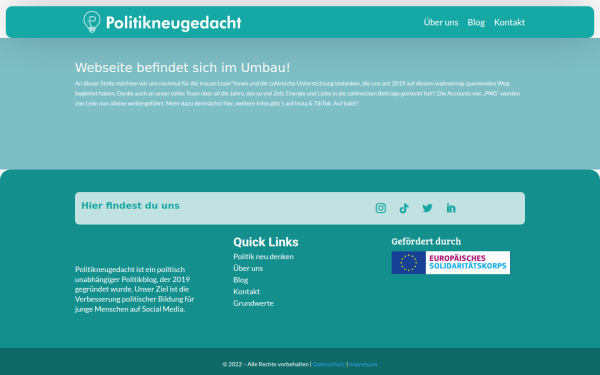600x375 pixels.
Task: Click the Webseite befindet sich im Umbau heading
Action: tap(183, 68)
